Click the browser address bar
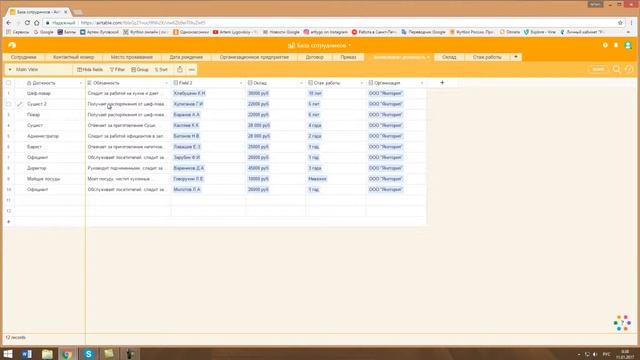The image size is (640, 360). [x=327, y=23]
